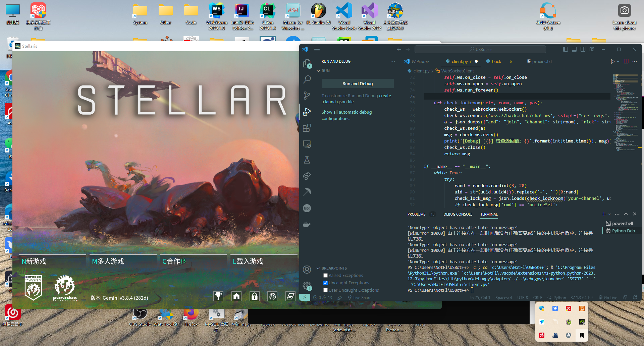Open the Accounts icon in VS Code
Screen dimensions: 644x346
click(307, 270)
